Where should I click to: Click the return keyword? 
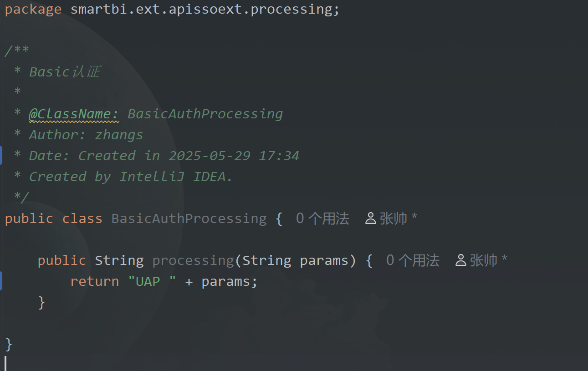pyautogui.click(x=95, y=281)
